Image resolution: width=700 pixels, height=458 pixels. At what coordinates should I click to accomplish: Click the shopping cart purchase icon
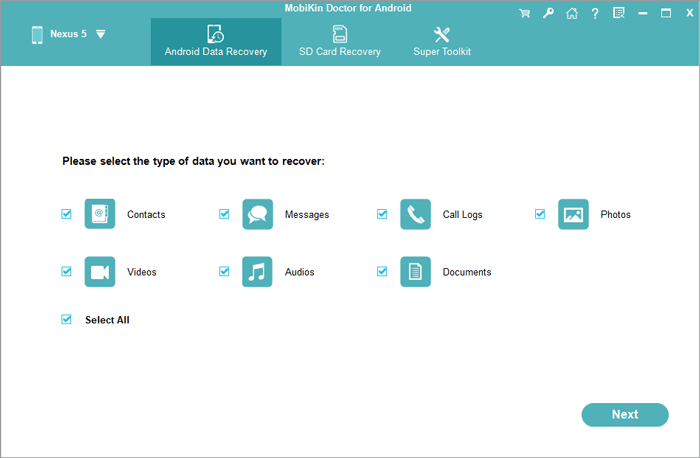525,13
